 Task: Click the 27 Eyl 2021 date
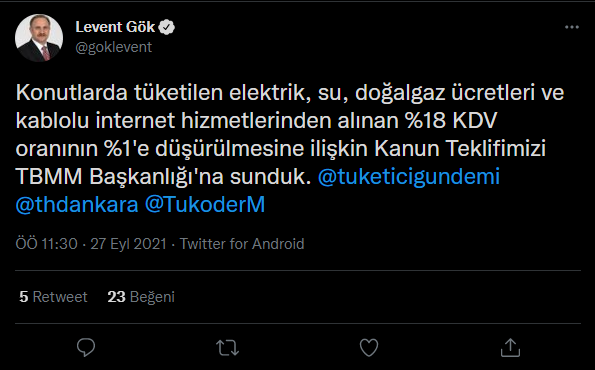click(x=128, y=244)
